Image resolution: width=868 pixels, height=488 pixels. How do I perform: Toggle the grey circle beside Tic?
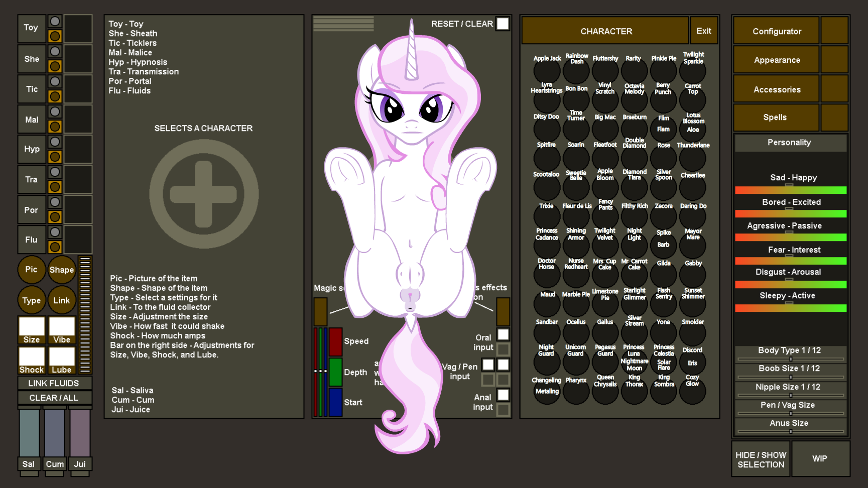coord(55,82)
